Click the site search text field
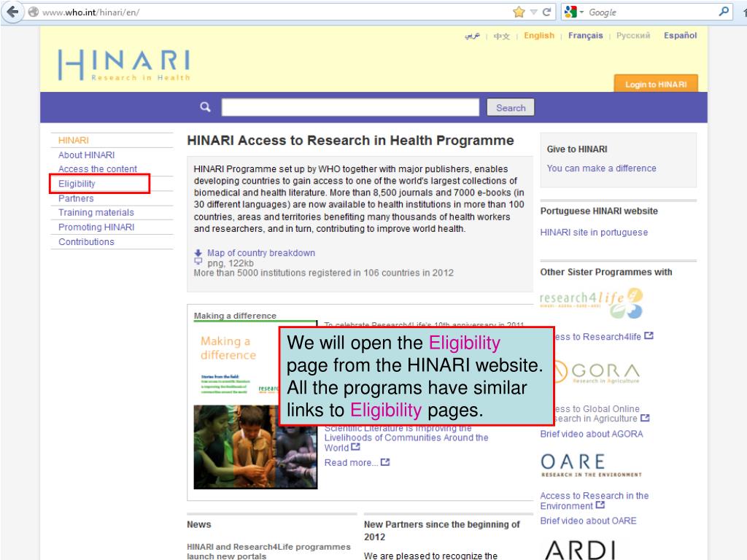The width and height of the screenshot is (747, 560). pos(350,107)
